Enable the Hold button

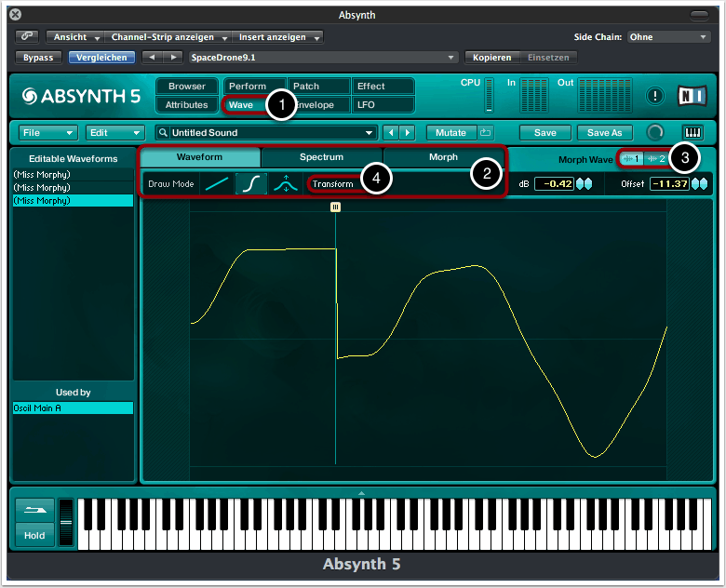coord(34,536)
